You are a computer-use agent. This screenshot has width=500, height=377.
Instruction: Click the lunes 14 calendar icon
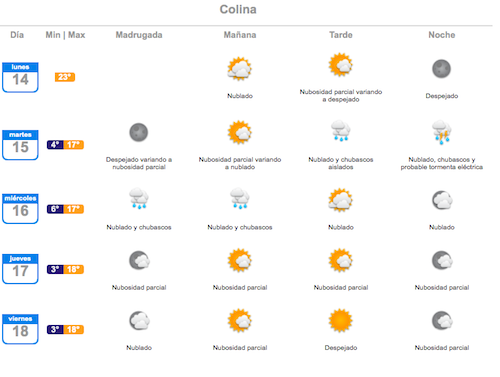(20, 77)
